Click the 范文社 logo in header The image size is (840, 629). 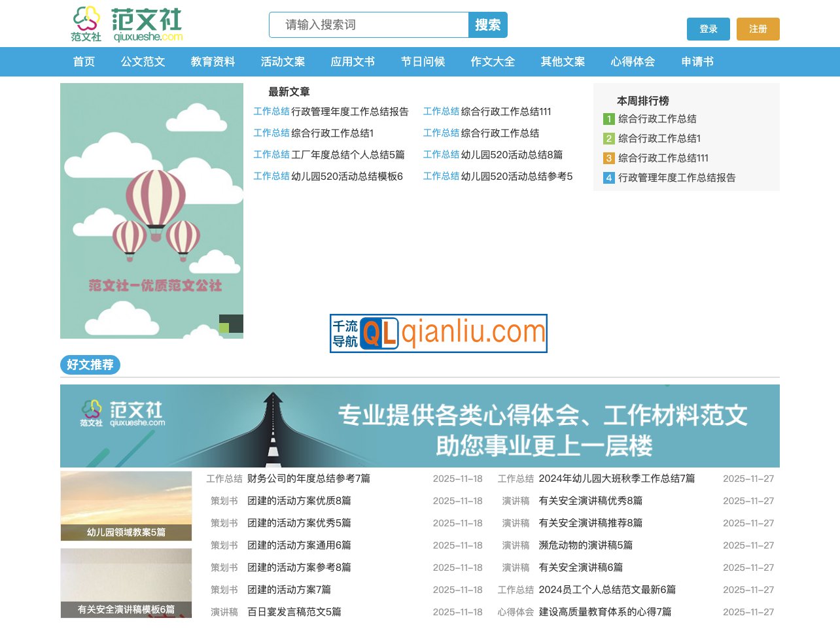127,25
